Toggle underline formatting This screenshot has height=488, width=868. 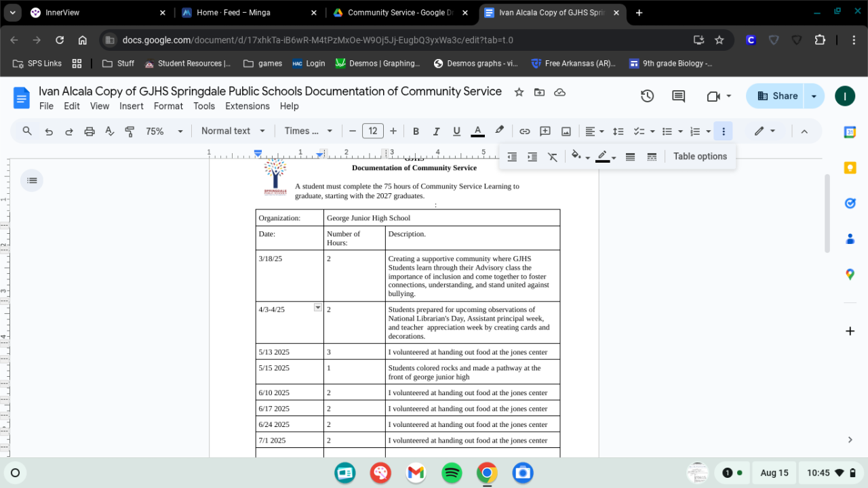tap(456, 131)
